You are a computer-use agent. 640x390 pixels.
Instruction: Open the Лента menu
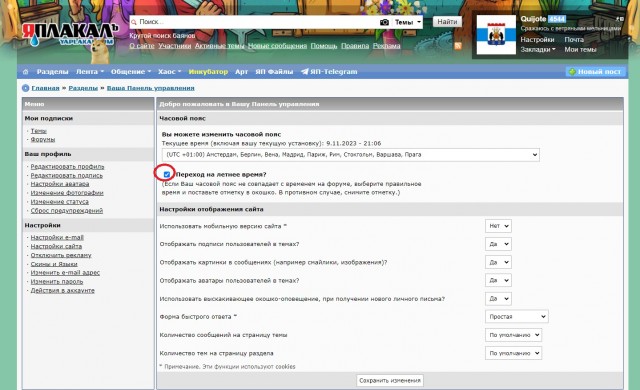[90, 72]
